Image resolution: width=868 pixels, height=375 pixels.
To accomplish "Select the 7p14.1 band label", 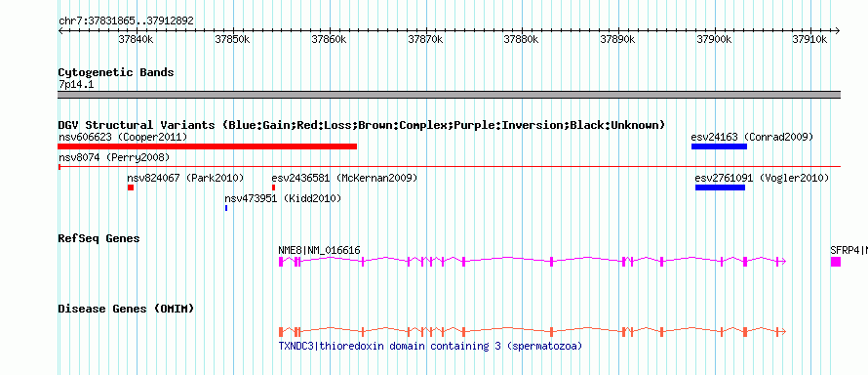I will coord(76,84).
